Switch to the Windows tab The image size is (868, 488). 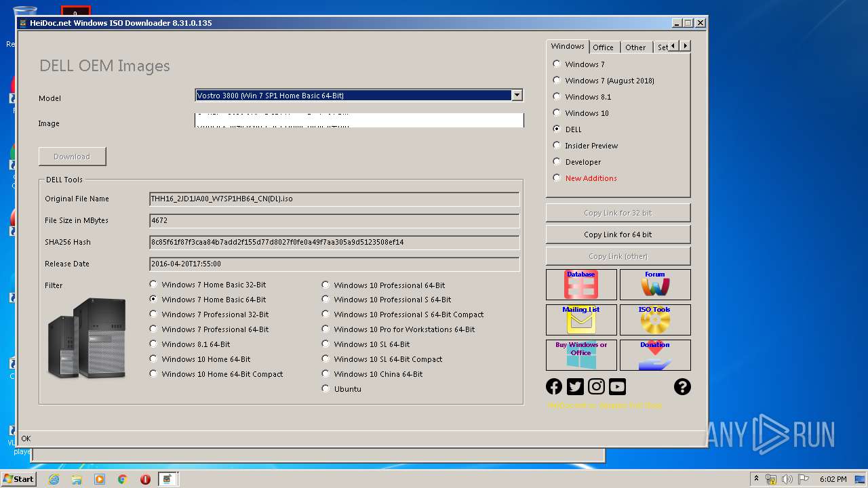(568, 46)
